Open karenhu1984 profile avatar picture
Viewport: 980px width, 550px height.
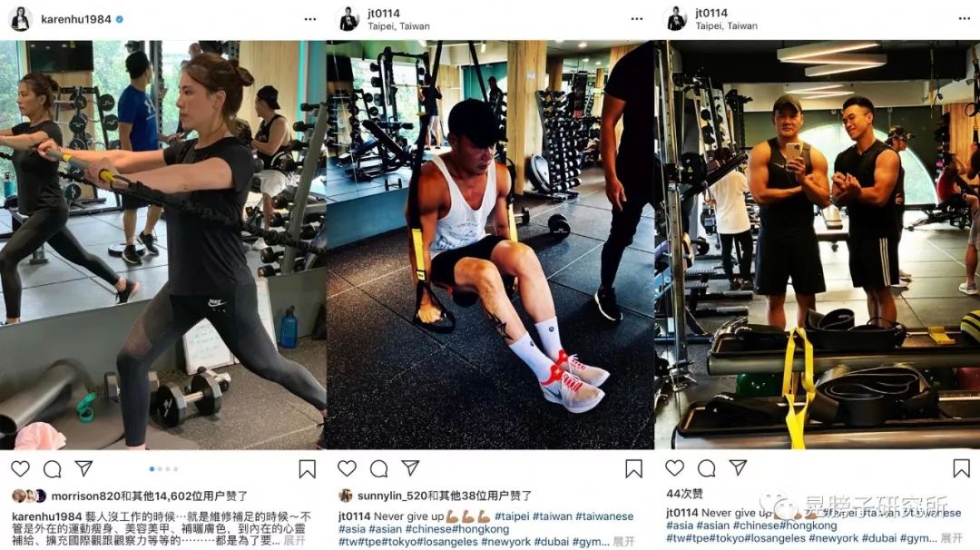[x=21, y=19]
